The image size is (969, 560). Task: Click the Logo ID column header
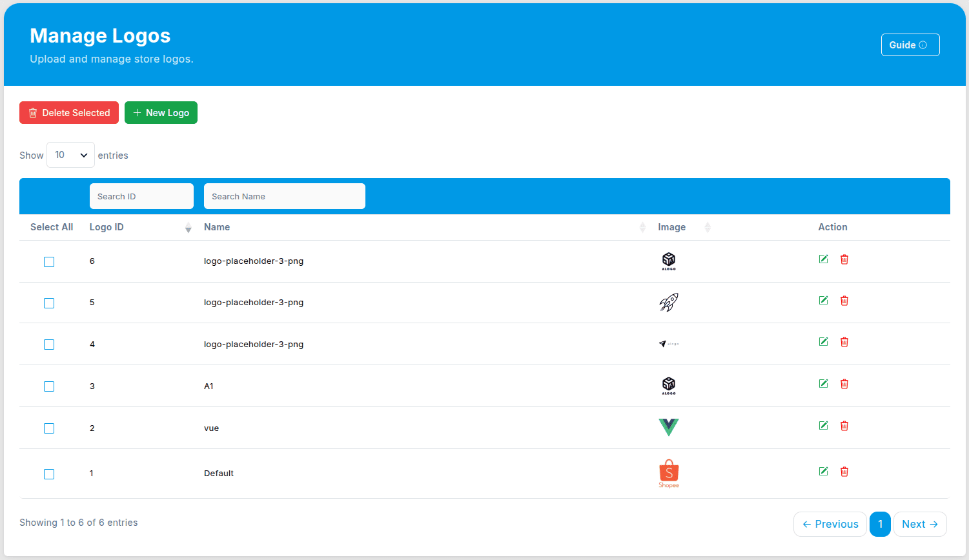pos(107,227)
